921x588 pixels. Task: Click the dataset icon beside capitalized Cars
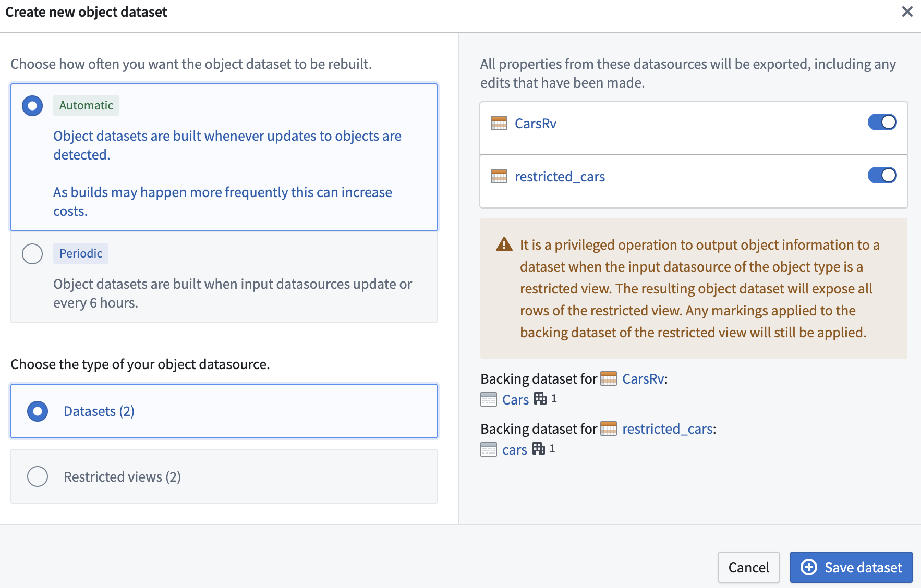click(x=489, y=400)
